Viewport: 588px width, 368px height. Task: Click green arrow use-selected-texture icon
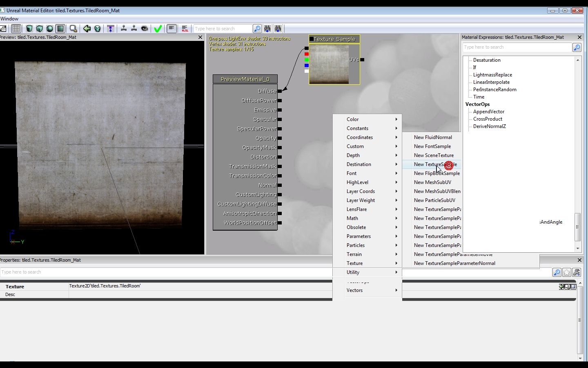tap(562, 287)
